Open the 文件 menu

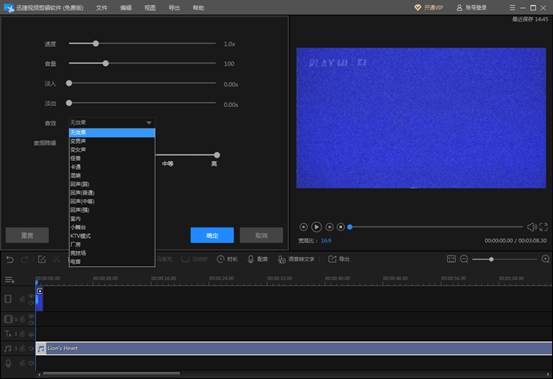101,8
